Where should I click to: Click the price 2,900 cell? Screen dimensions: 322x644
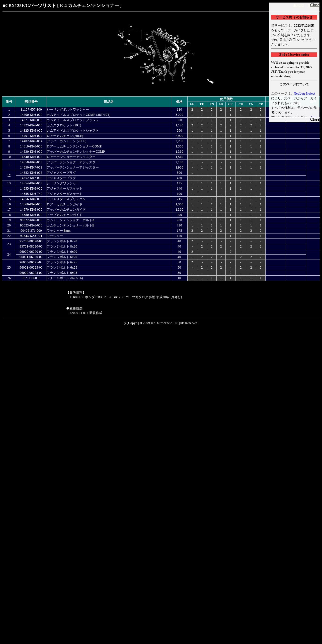coord(179,136)
